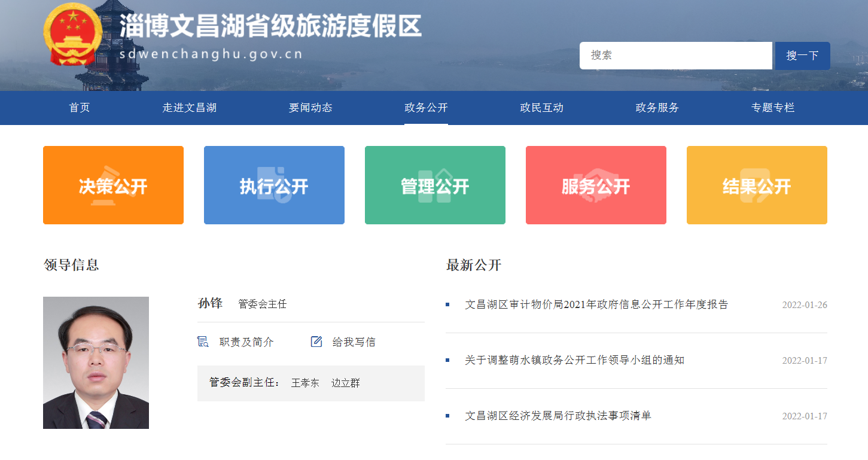This screenshot has height=460, width=868.
Task: Open the 专题专栏 navigation item
Action: [773, 108]
